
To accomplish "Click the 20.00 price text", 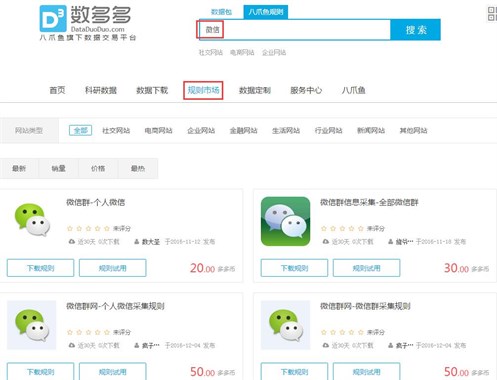I will [x=202, y=268].
